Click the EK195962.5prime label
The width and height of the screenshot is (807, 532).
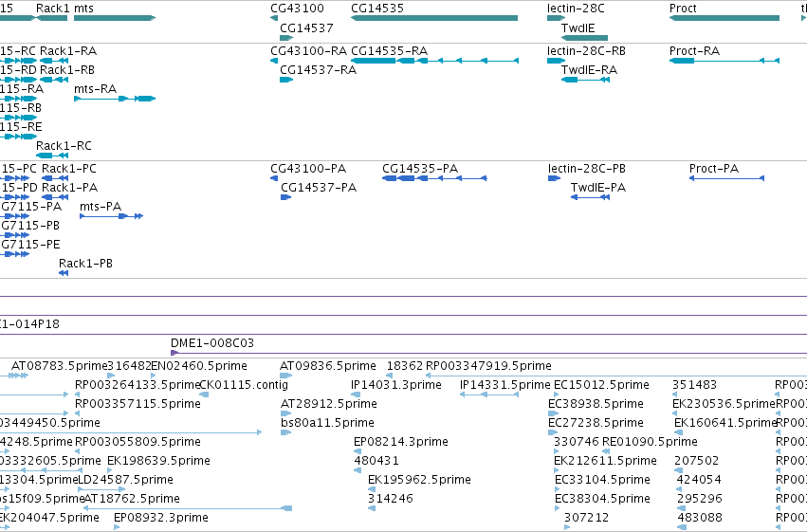click(x=419, y=480)
